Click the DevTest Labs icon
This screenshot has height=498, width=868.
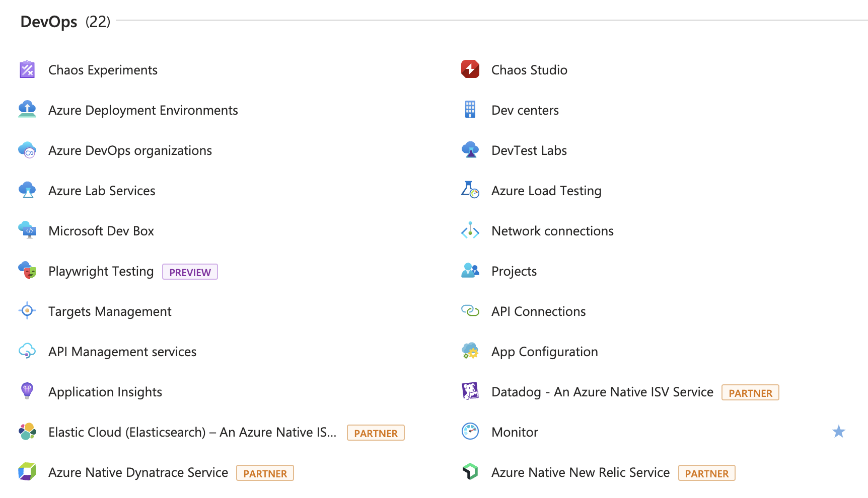[470, 150]
